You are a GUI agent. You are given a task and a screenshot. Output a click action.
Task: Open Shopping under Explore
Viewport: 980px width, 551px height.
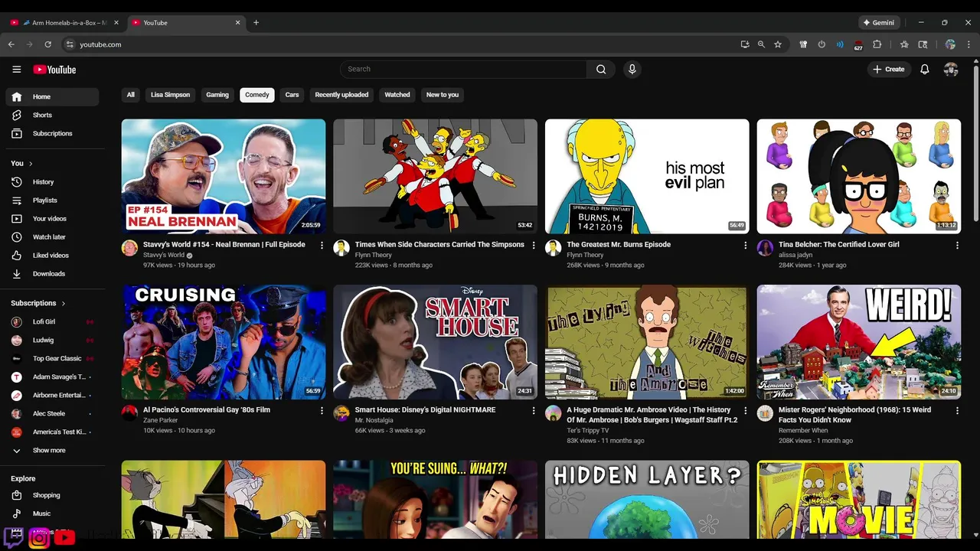52,495
